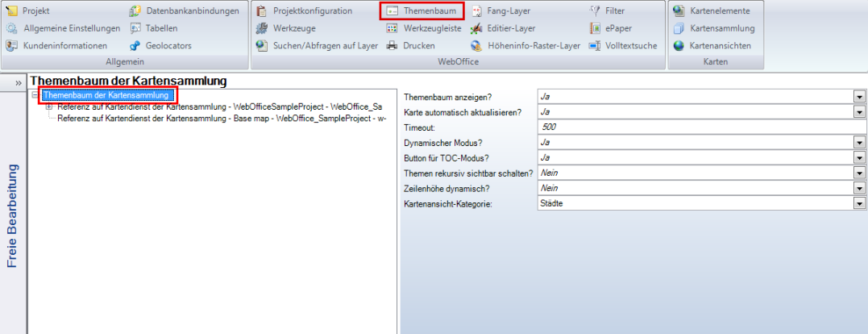This screenshot has width=868, height=334.
Task: Open the Themenbaum anzeigen dropdown
Action: (859, 97)
